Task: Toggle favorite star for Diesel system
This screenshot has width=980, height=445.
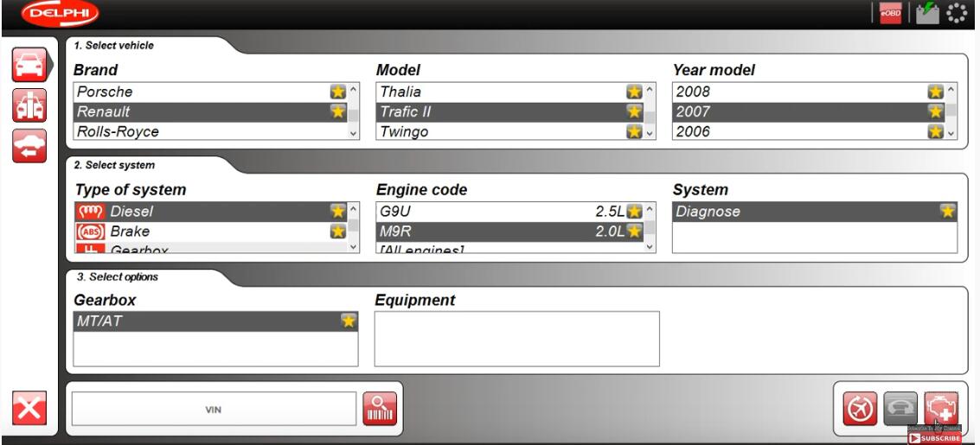Action: click(337, 212)
